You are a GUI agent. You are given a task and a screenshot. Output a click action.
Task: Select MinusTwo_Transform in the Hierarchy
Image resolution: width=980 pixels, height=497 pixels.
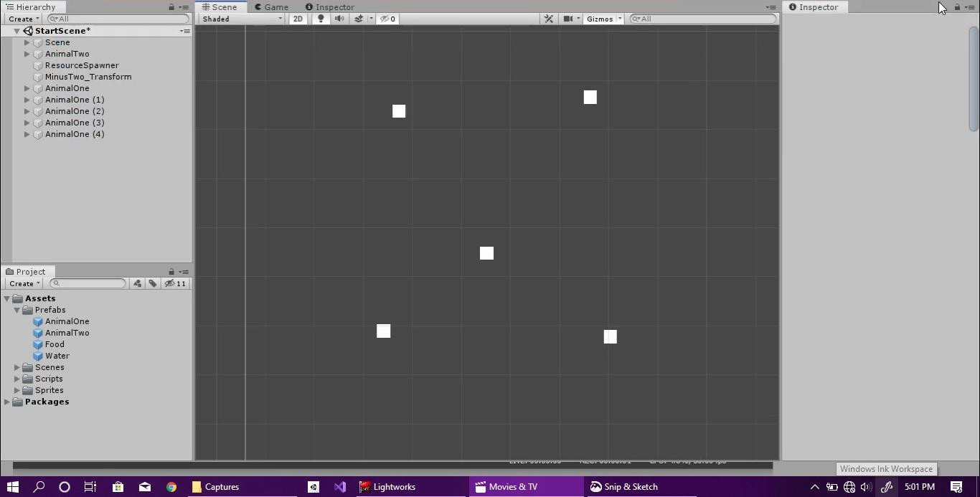pos(88,77)
